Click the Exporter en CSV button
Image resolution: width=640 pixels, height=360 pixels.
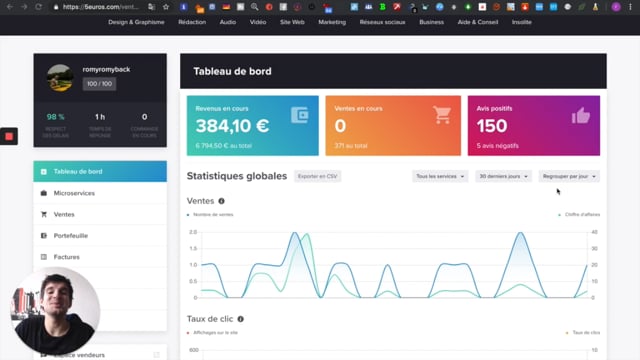(x=318, y=176)
